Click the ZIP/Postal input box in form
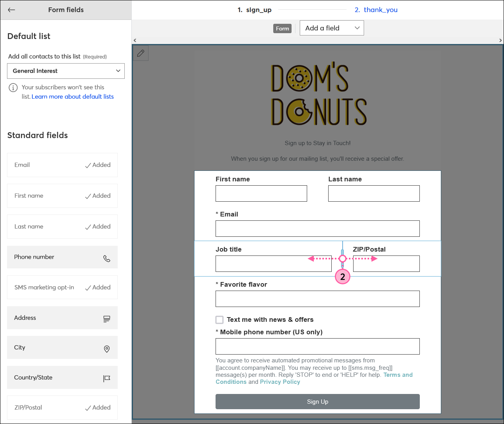This screenshot has width=504, height=424. tap(386, 264)
